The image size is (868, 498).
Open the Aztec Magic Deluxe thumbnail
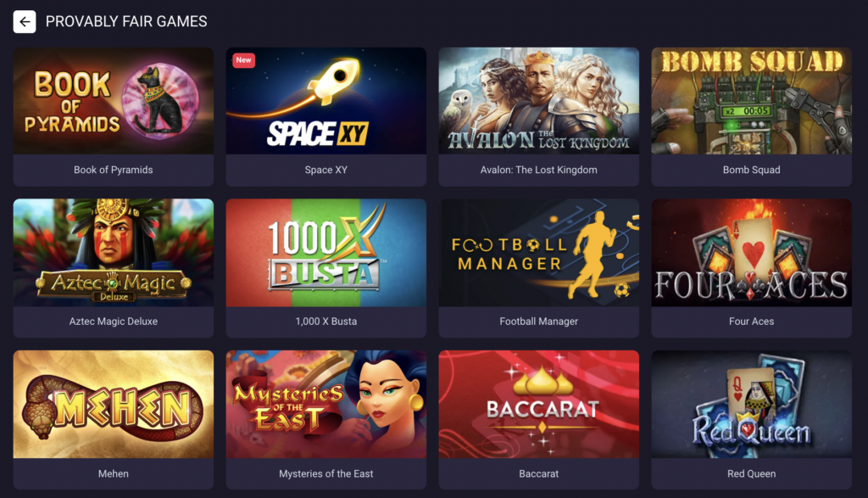[x=114, y=253]
